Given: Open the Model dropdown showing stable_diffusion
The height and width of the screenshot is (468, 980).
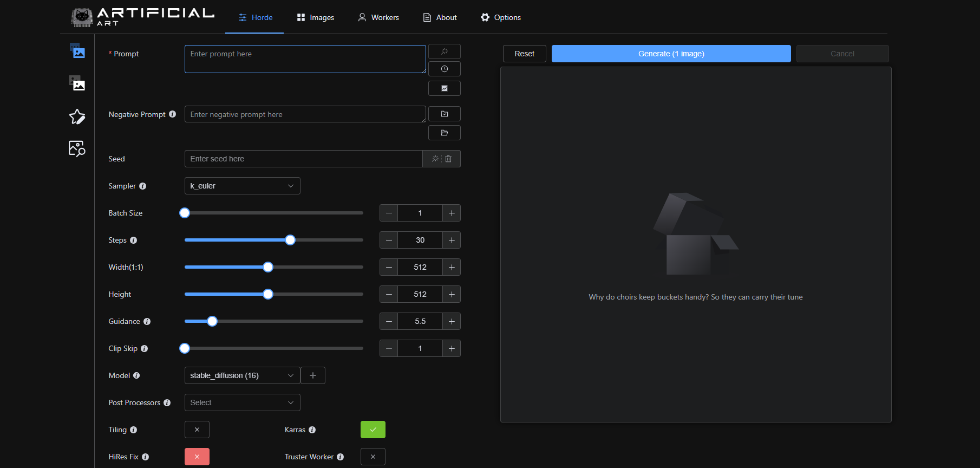Looking at the screenshot, I should pos(243,375).
